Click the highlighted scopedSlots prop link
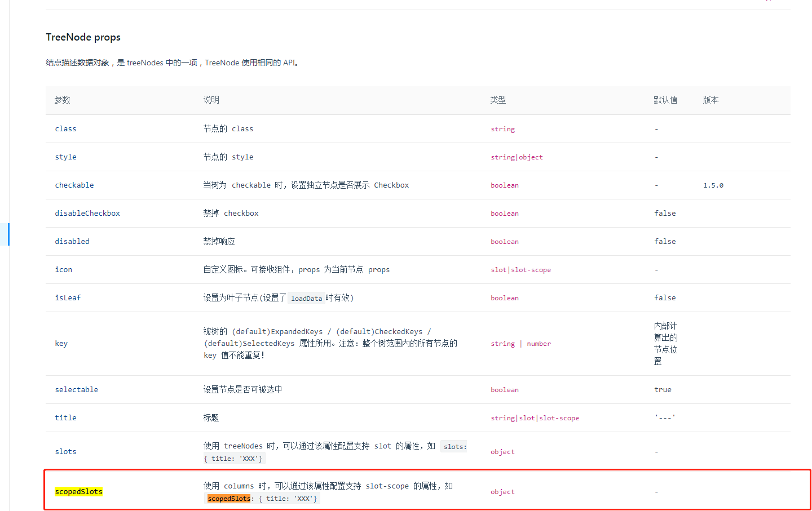 78,491
